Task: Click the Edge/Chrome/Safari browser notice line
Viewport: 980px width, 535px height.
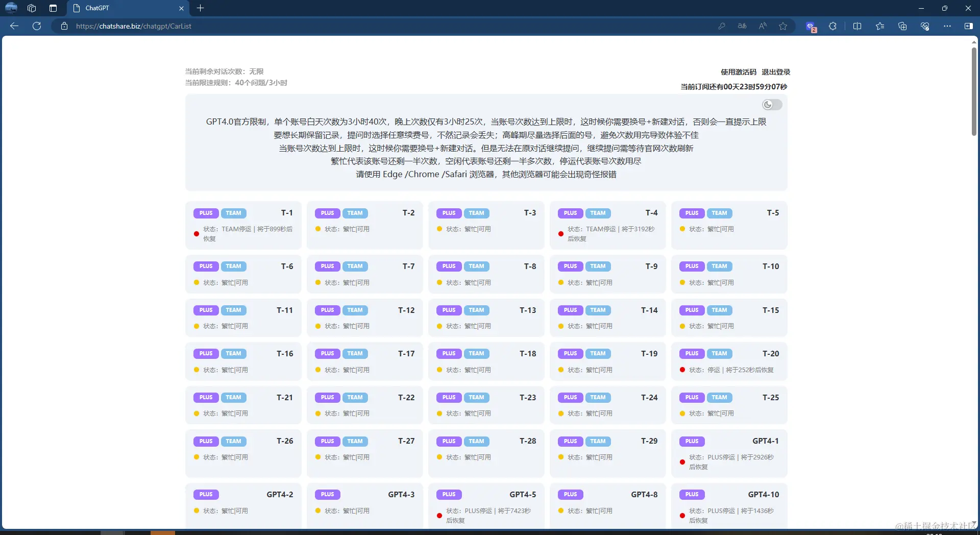Action: point(486,174)
